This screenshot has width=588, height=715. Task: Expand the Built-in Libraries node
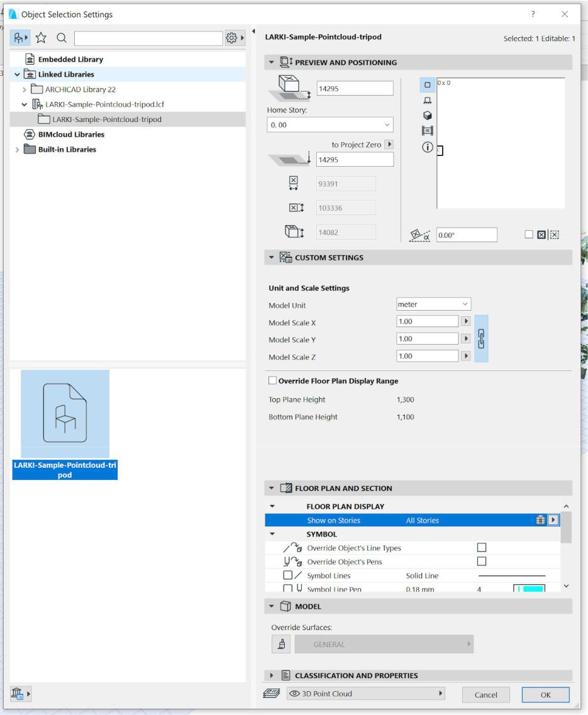18,150
